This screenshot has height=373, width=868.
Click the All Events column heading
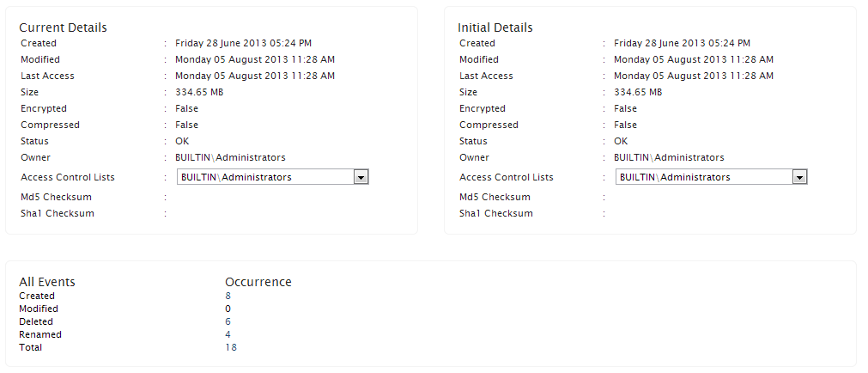[x=47, y=282]
